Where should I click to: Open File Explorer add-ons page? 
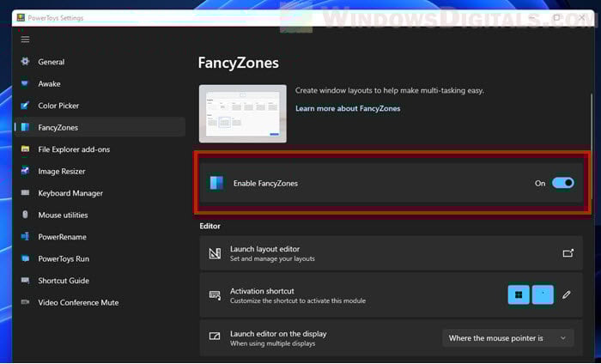tap(100, 149)
